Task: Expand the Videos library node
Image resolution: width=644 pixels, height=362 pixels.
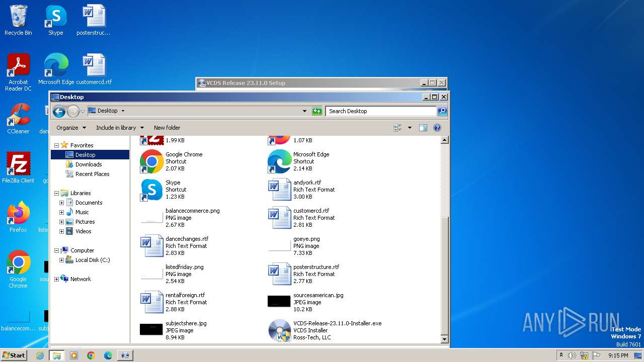Action: [x=62, y=231]
